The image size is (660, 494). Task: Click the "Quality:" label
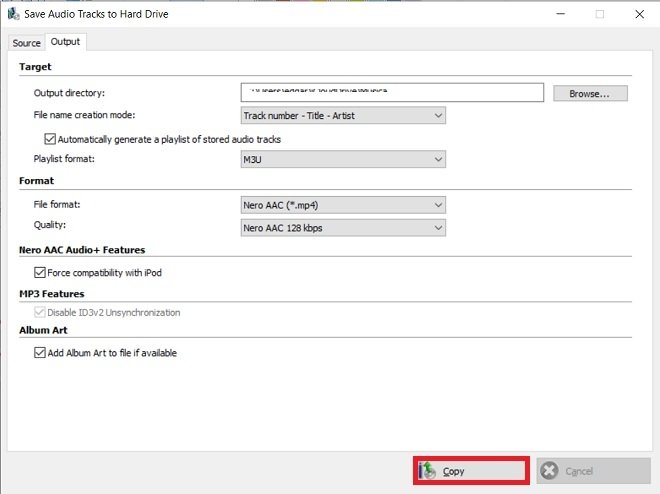[50, 225]
